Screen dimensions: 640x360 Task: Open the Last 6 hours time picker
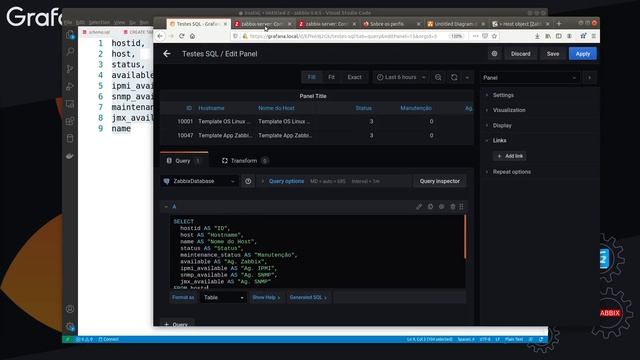click(401, 77)
